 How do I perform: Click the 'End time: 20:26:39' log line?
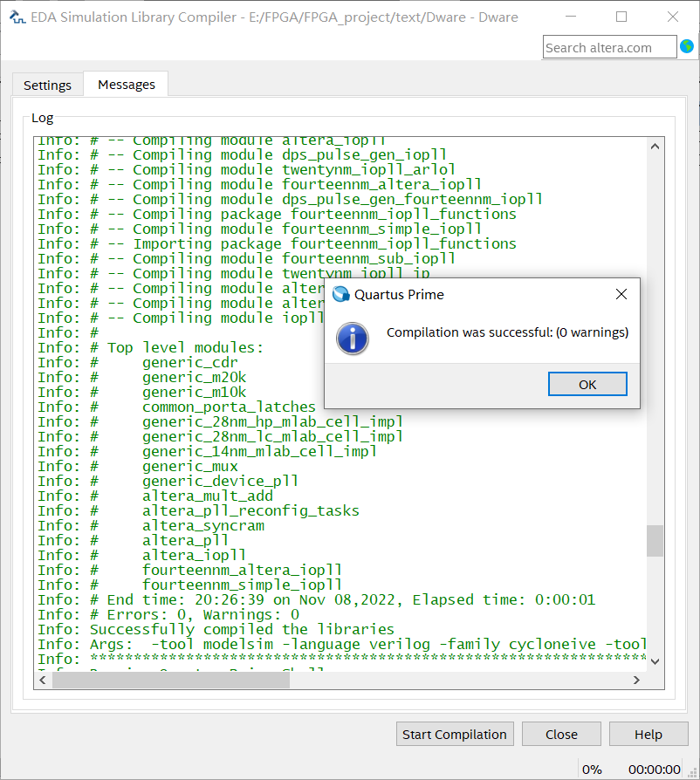[317, 599]
